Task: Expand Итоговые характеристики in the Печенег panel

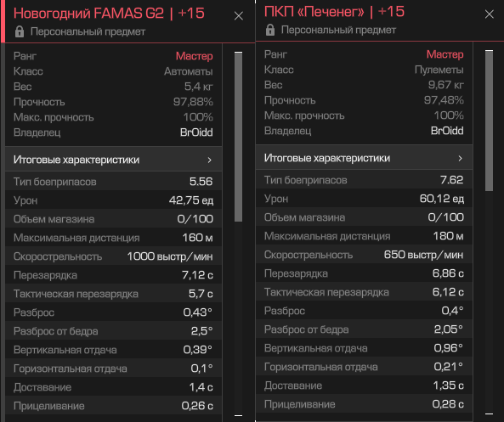Action: pos(364,158)
